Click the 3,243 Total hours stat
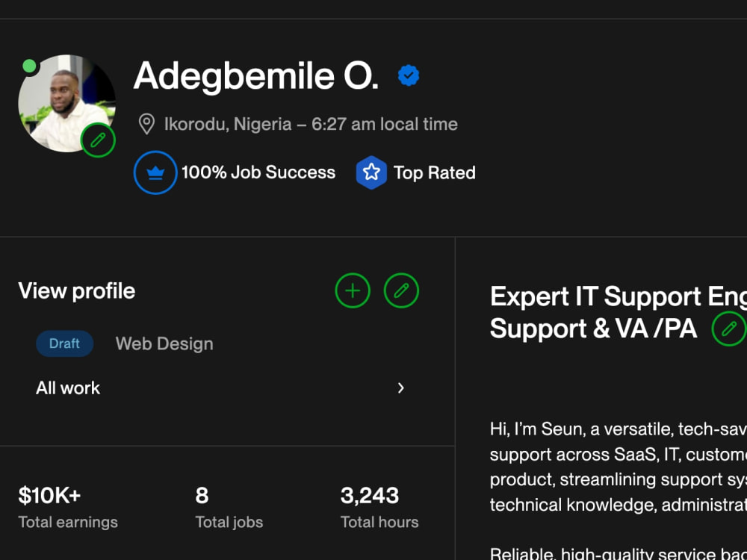 click(x=379, y=508)
